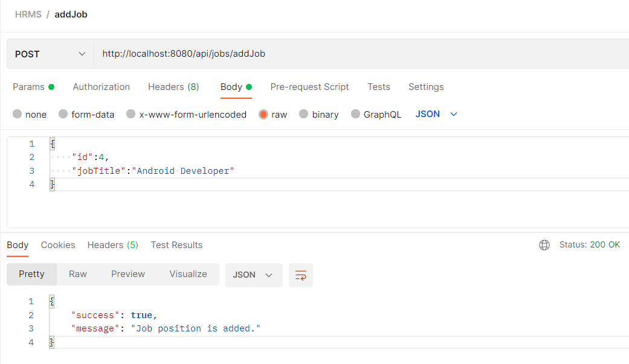
Task: Open the JSON body language dropdown
Action: click(436, 114)
